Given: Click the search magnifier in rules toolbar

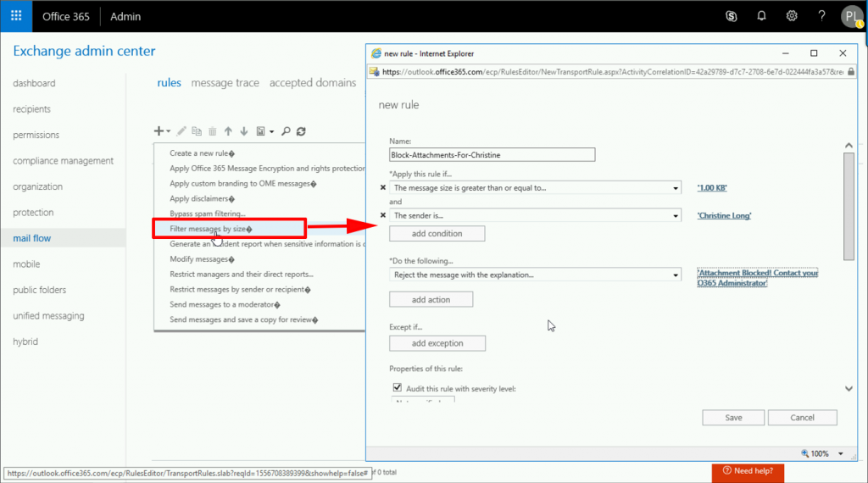Looking at the screenshot, I should (x=287, y=131).
